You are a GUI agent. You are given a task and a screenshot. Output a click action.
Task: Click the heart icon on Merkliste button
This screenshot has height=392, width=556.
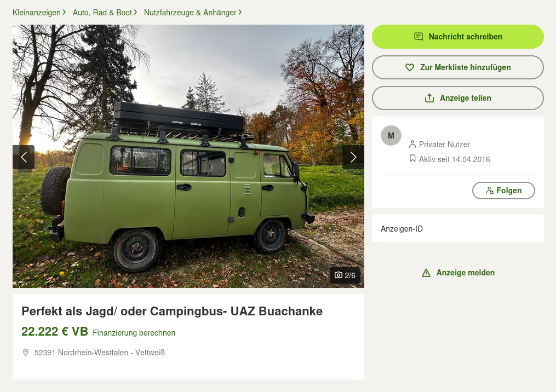pos(410,67)
